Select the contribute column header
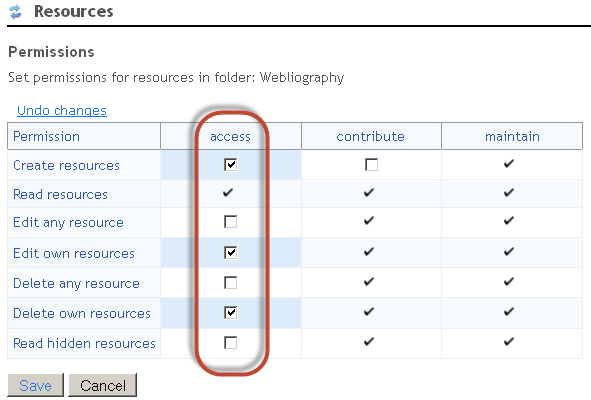The image size is (591, 400). tap(371, 136)
